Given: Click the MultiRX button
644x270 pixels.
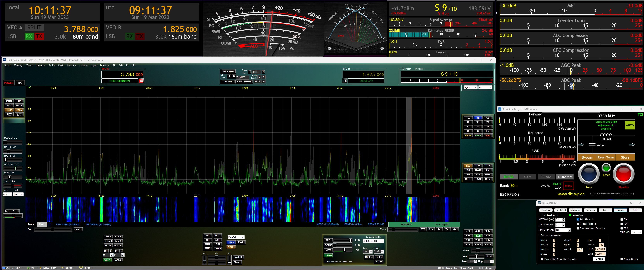Looking at the screenshot, I should pyautogui.click(x=238, y=257).
